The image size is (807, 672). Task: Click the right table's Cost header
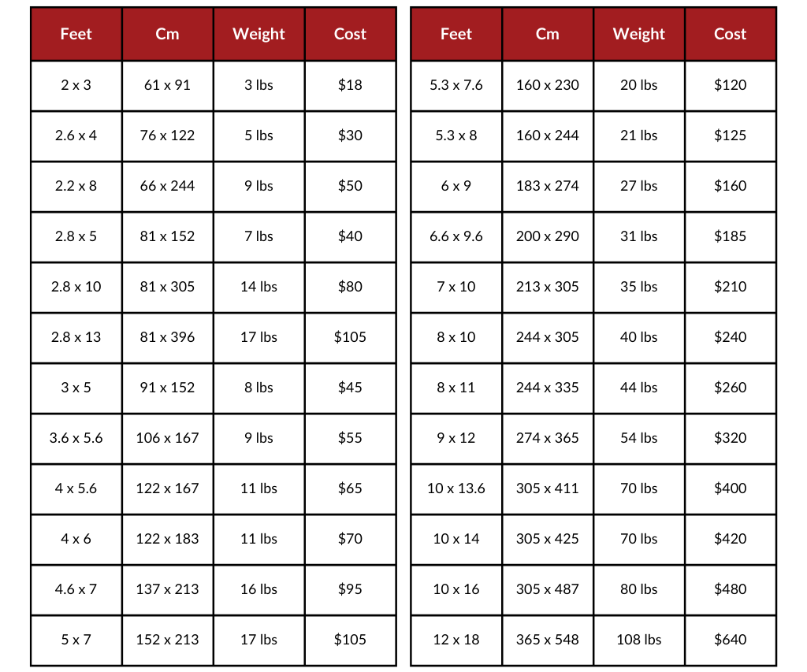tap(730, 34)
